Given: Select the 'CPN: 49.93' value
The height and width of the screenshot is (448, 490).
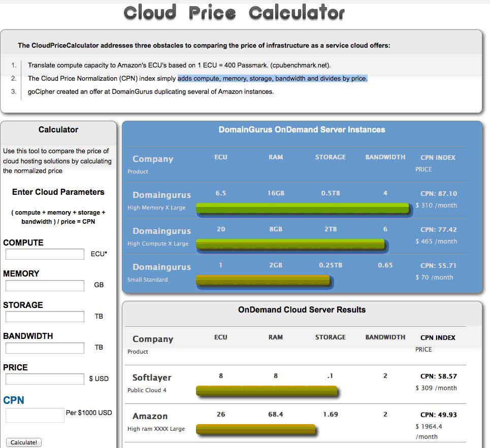Looking at the screenshot, I should coord(439,415).
